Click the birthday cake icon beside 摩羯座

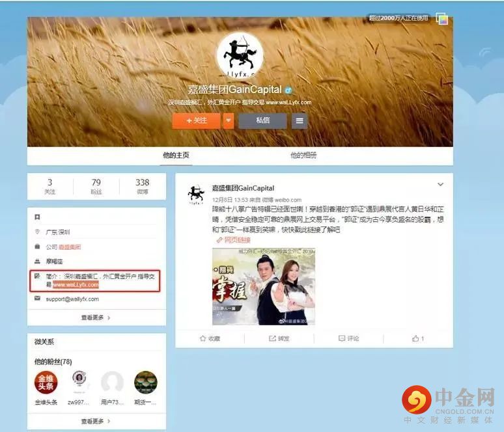pyautogui.click(x=37, y=261)
